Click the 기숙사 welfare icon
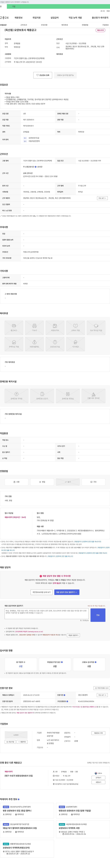The width and height of the screenshot is (110, 868). point(34,328)
